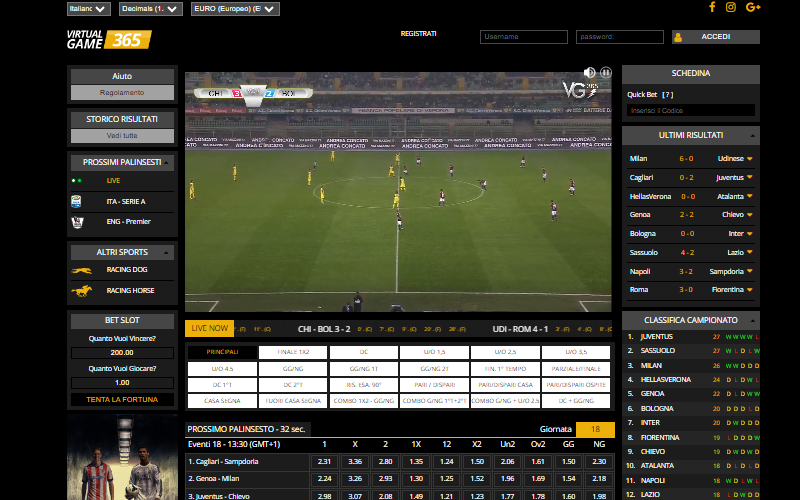Image resolution: width=800 pixels, height=500 pixels.
Task: Open the language dropdown Italiano
Action: (89, 9)
